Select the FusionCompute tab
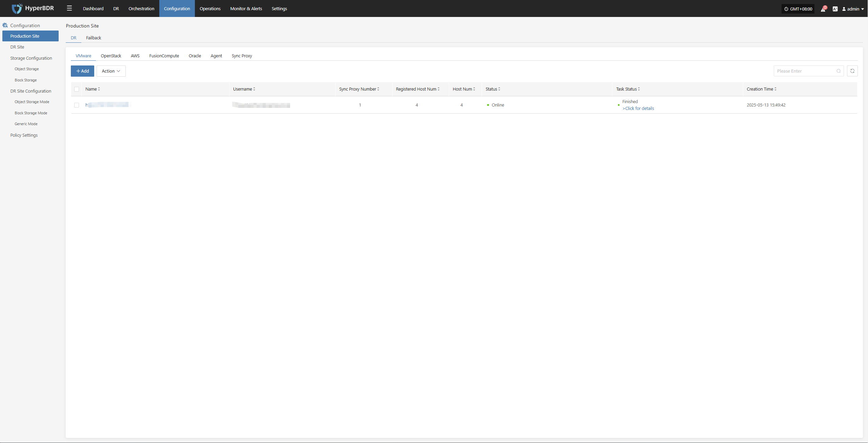Image resolution: width=868 pixels, height=443 pixels. pos(164,56)
